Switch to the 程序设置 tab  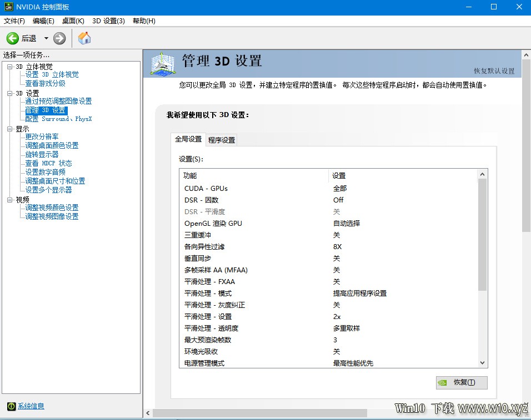pos(222,140)
